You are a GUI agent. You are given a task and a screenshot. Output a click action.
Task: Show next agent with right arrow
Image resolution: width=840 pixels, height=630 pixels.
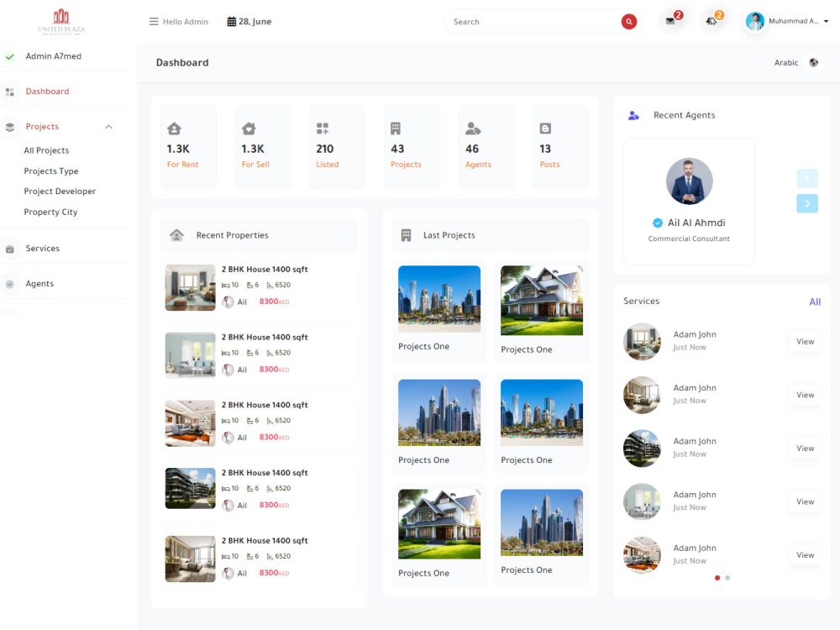[806, 203]
